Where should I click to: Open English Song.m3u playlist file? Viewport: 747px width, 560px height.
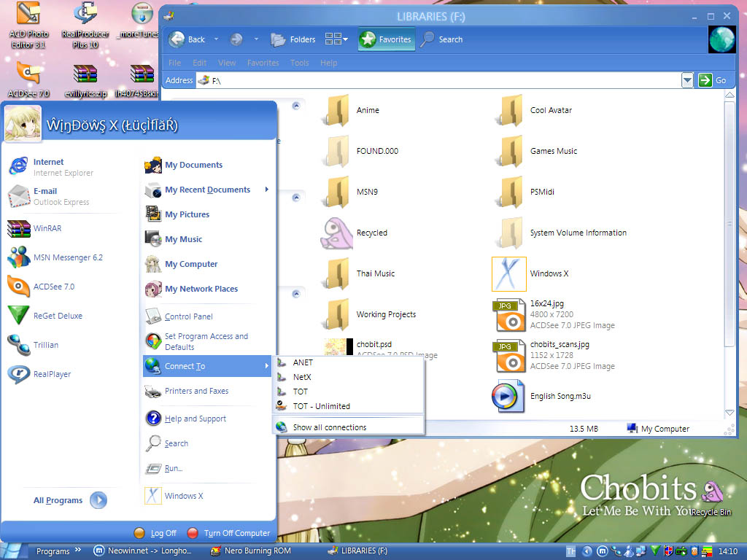[553, 397]
